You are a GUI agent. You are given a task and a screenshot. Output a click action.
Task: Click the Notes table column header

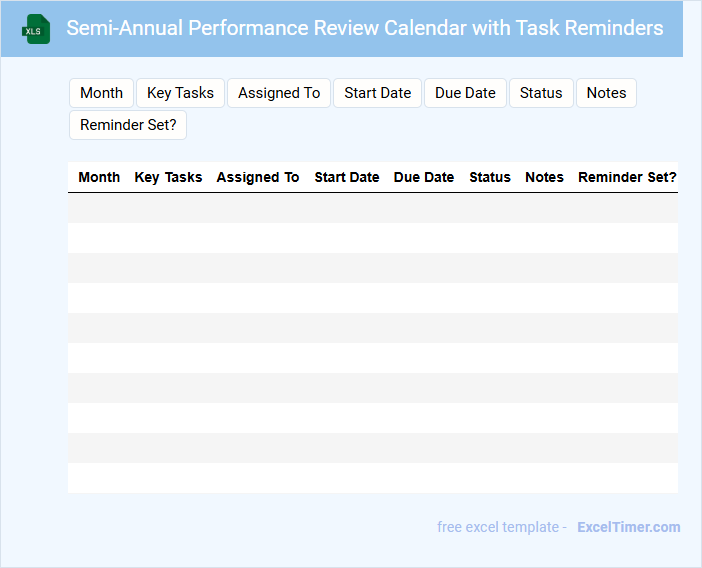544,177
